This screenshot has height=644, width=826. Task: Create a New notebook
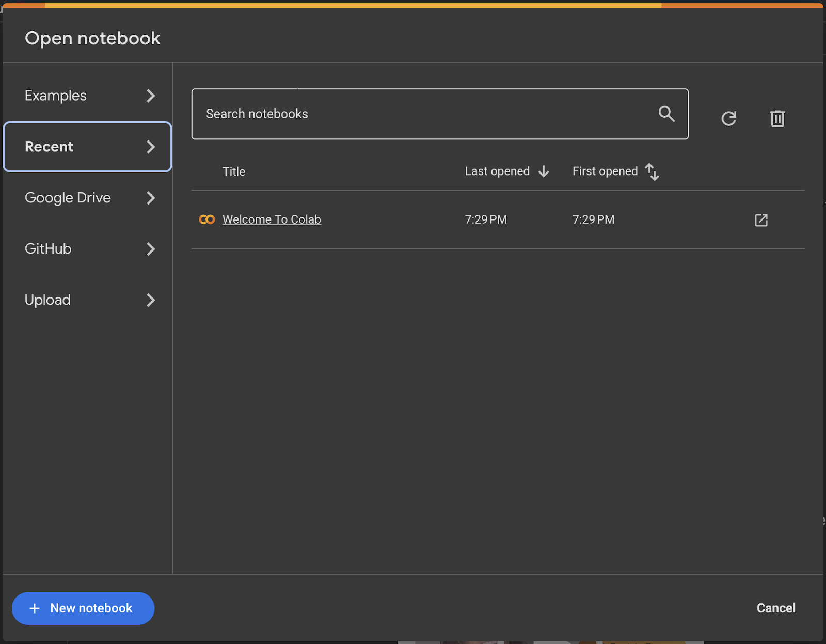pyautogui.click(x=83, y=608)
